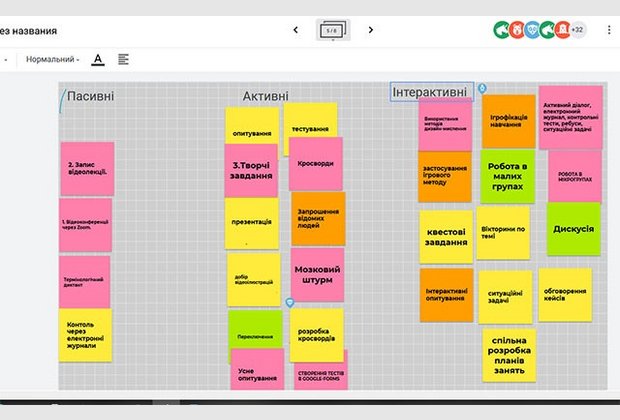The height and width of the screenshot is (420, 620).
Task: Select the pink 'Термінологічний диктант' note
Action: click(x=85, y=282)
